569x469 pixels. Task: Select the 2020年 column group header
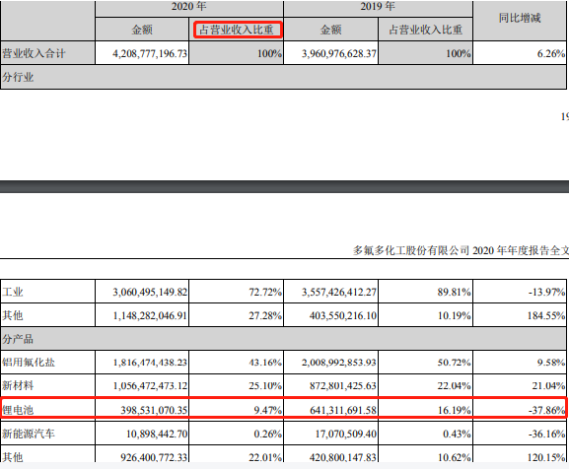pyautogui.click(x=189, y=7)
